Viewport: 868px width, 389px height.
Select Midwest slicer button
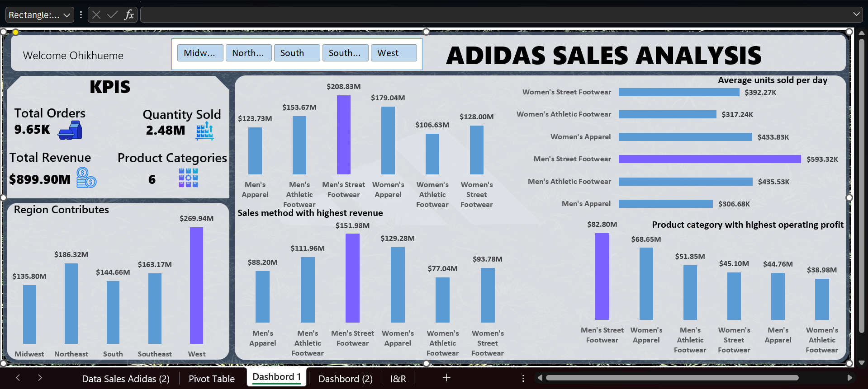(x=200, y=53)
